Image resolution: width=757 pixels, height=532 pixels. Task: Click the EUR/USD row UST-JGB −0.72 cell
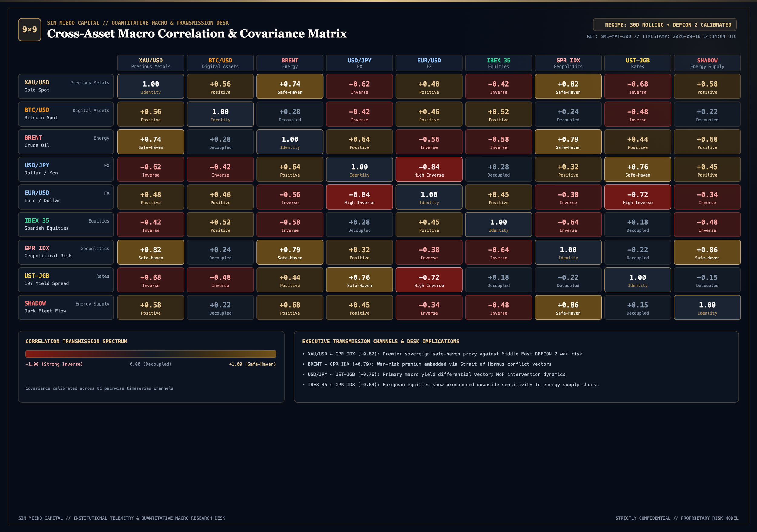[x=638, y=197]
